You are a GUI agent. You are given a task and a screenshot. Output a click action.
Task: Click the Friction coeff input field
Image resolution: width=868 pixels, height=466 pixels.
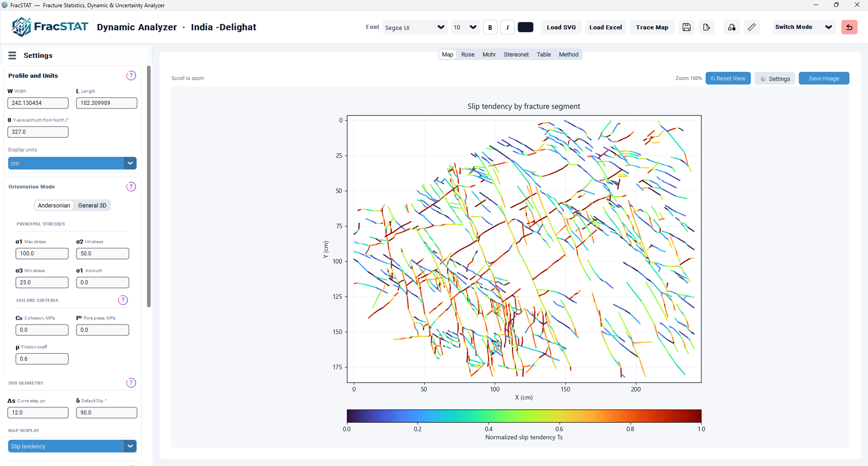(42, 359)
